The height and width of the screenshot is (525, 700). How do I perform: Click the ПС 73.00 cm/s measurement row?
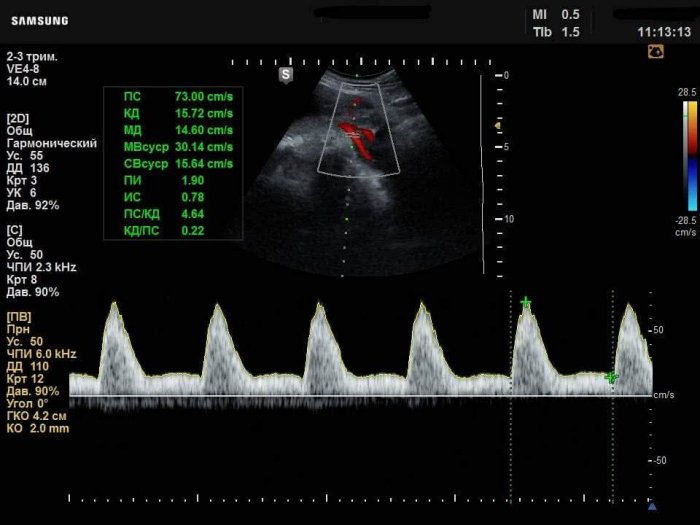(x=177, y=96)
